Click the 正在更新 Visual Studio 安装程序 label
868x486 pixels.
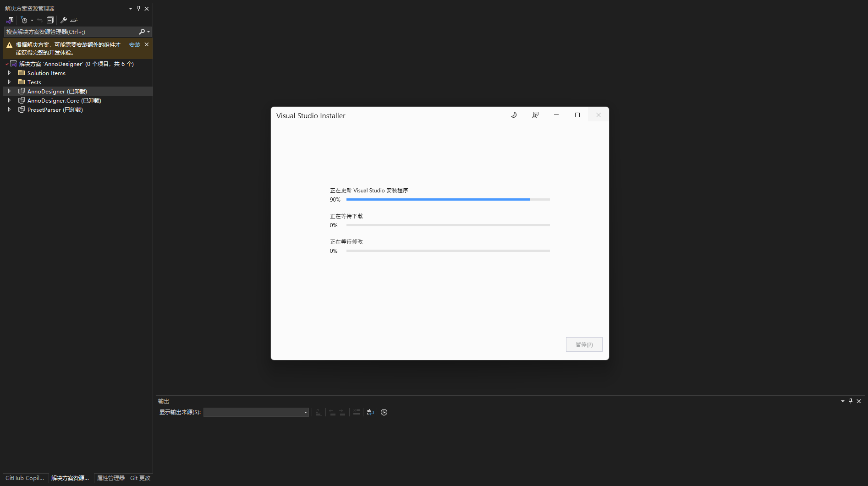point(369,191)
